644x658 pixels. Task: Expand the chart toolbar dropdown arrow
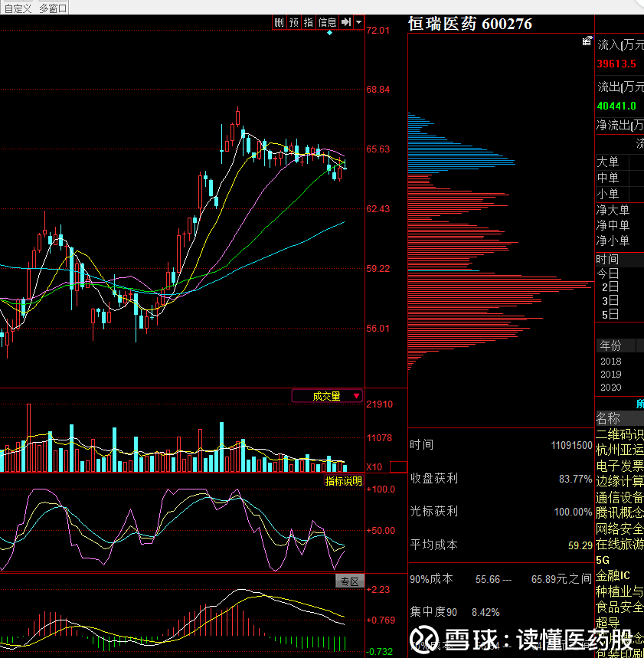[x=358, y=22]
